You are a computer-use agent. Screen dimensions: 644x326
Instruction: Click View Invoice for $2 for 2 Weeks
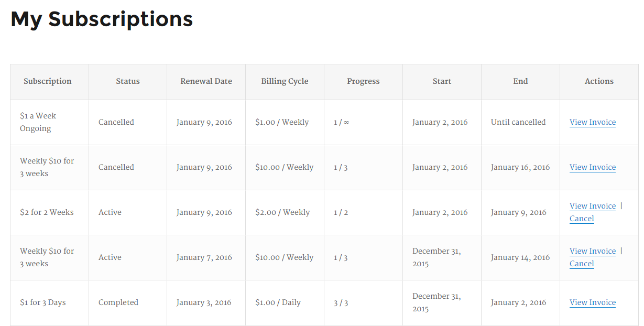pos(593,206)
